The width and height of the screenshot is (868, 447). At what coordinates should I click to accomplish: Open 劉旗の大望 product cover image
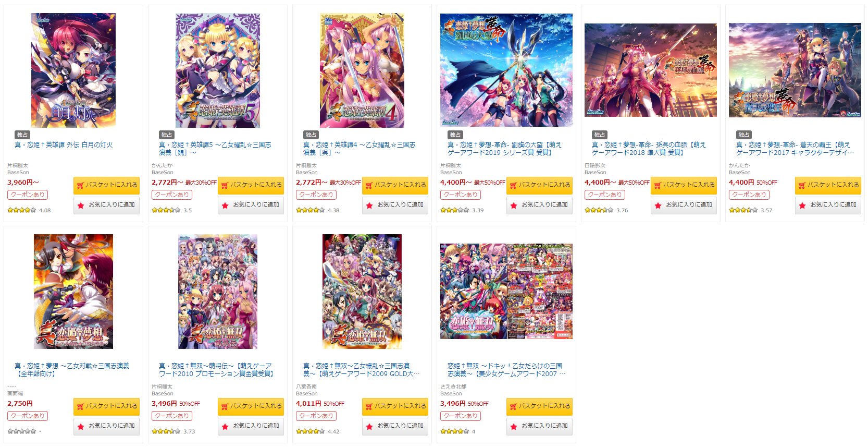click(506, 70)
